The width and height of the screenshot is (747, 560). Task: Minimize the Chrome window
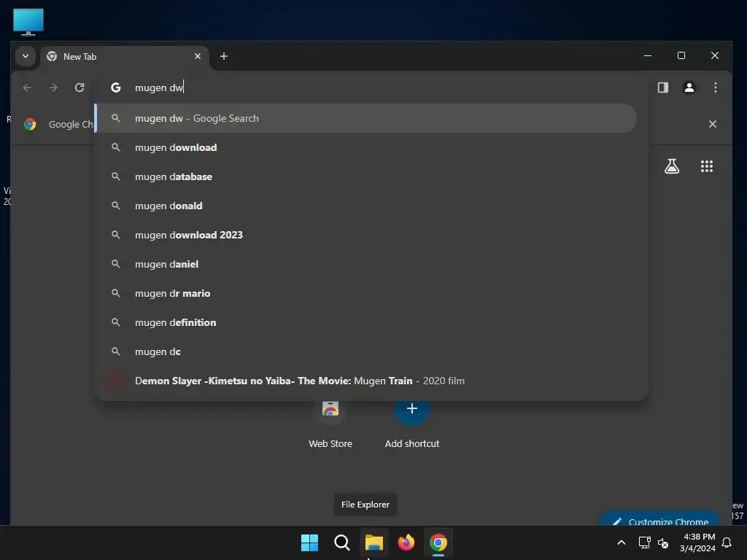(x=648, y=55)
